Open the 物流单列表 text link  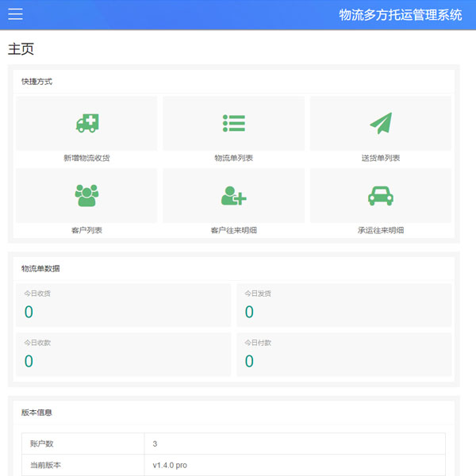(234, 158)
